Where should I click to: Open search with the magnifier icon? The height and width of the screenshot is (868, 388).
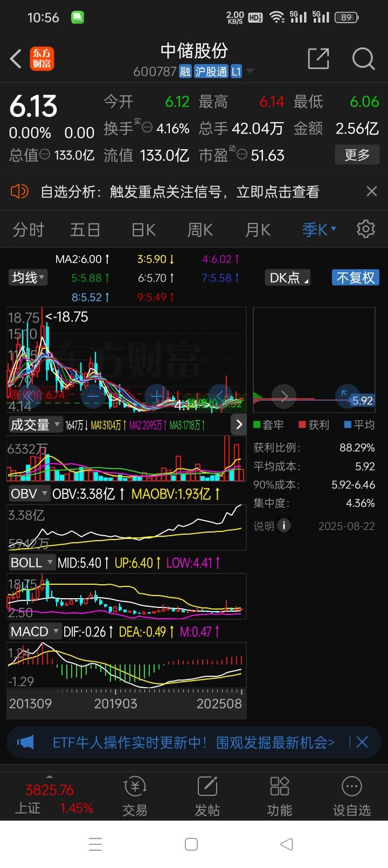point(363,58)
